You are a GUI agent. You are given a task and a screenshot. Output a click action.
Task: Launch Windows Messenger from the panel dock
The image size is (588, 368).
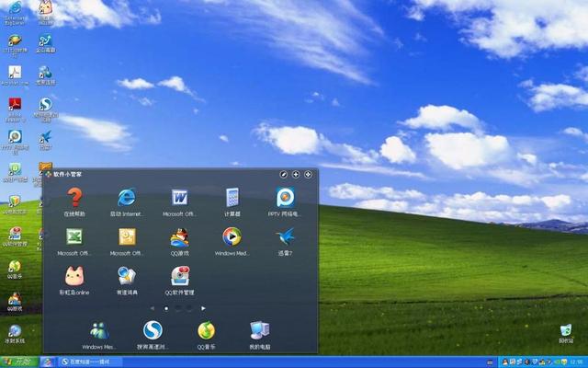coord(99,331)
